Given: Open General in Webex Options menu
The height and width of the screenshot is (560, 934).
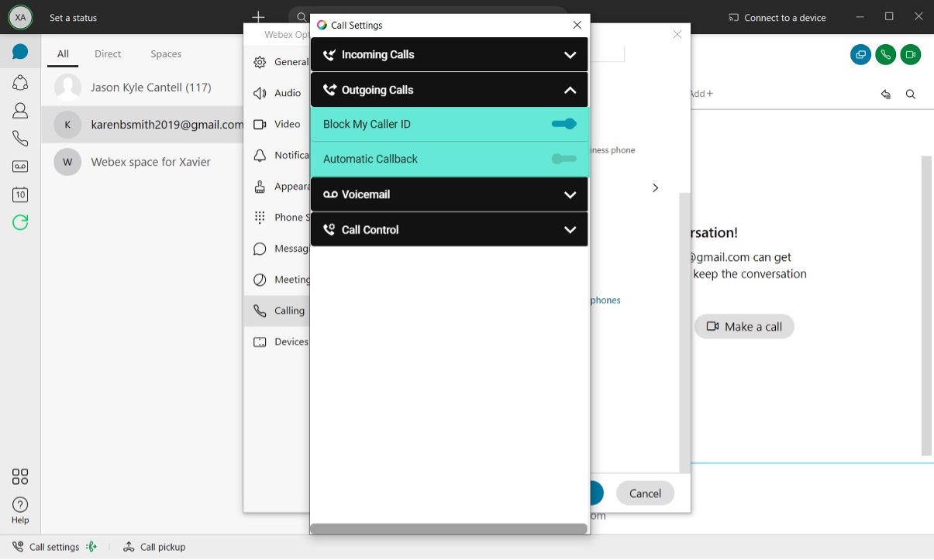Looking at the screenshot, I should (x=277, y=62).
